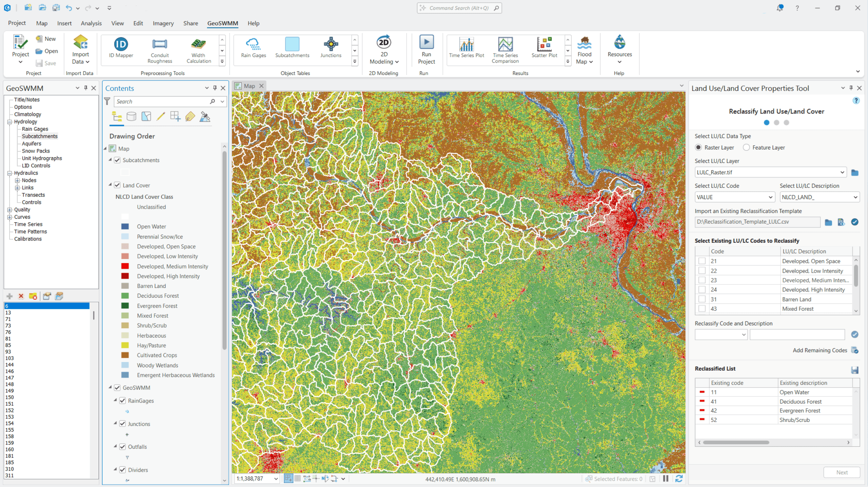Check code 21 Developed Open Space for reclassification
Screen dimensions: 868x487
(702, 261)
